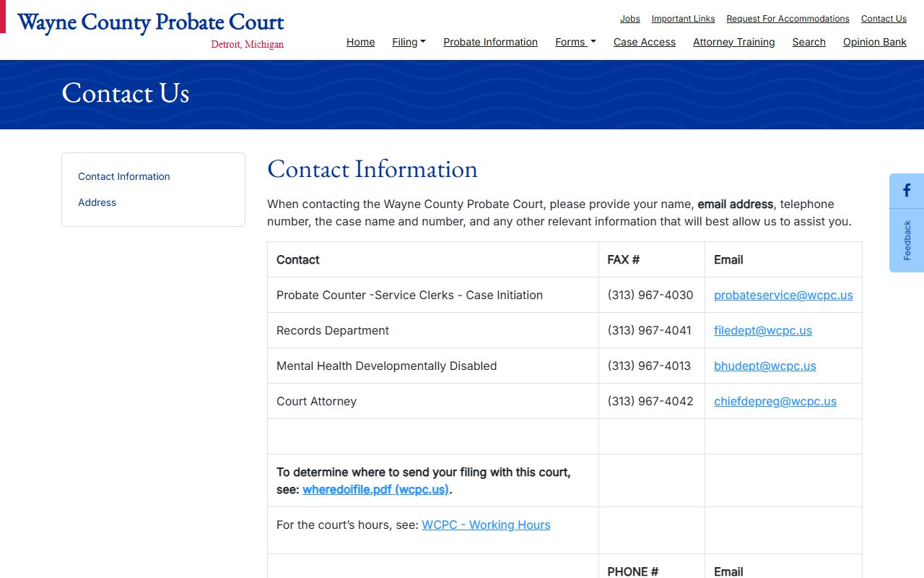Jump to the Contact Information sidebar section
The image size is (924, 578).
[124, 176]
